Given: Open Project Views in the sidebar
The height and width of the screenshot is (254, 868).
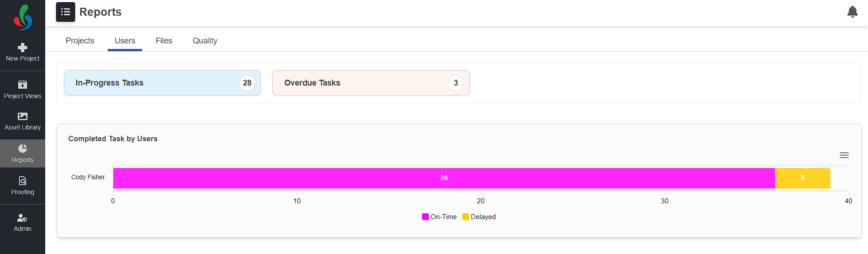Looking at the screenshot, I should [x=23, y=90].
